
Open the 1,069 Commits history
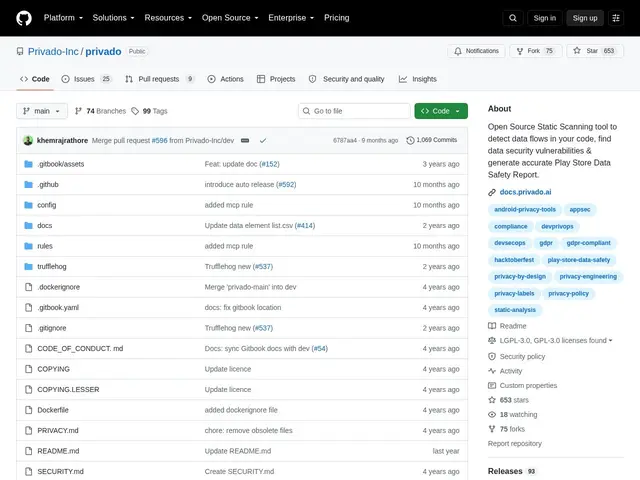(432, 140)
